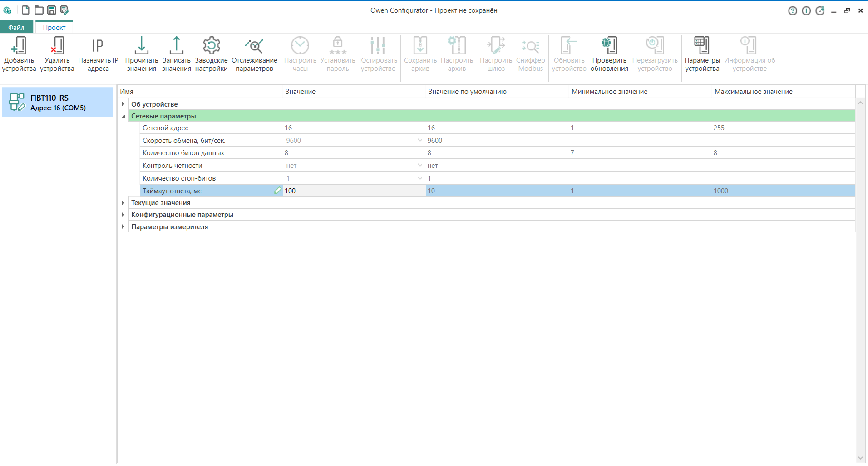Click the Delete device icon

click(x=57, y=46)
